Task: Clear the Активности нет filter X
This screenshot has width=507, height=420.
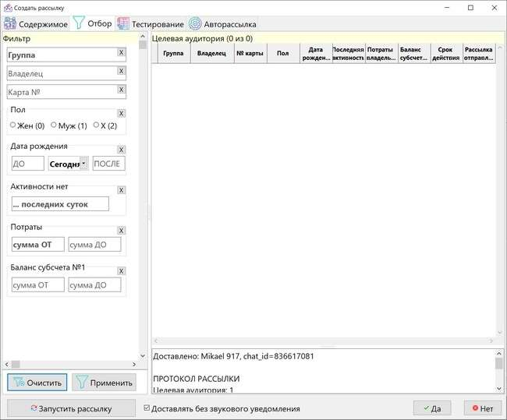Action: (x=121, y=190)
